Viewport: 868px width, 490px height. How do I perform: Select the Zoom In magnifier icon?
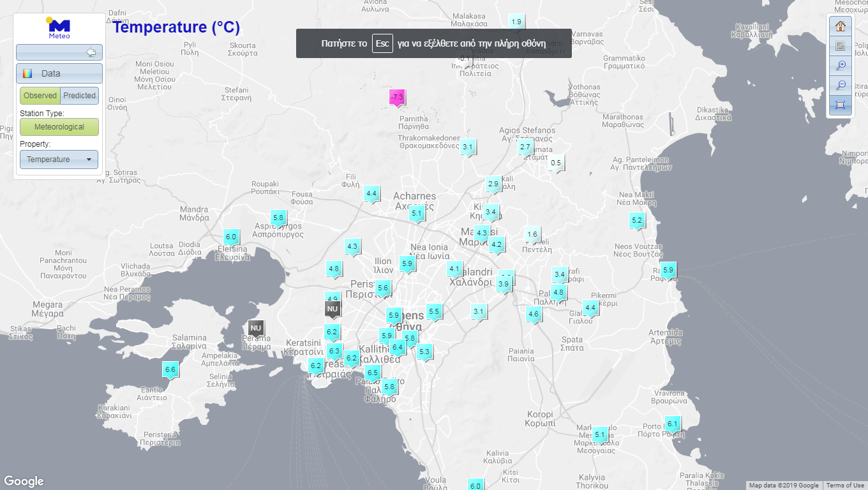(x=841, y=64)
